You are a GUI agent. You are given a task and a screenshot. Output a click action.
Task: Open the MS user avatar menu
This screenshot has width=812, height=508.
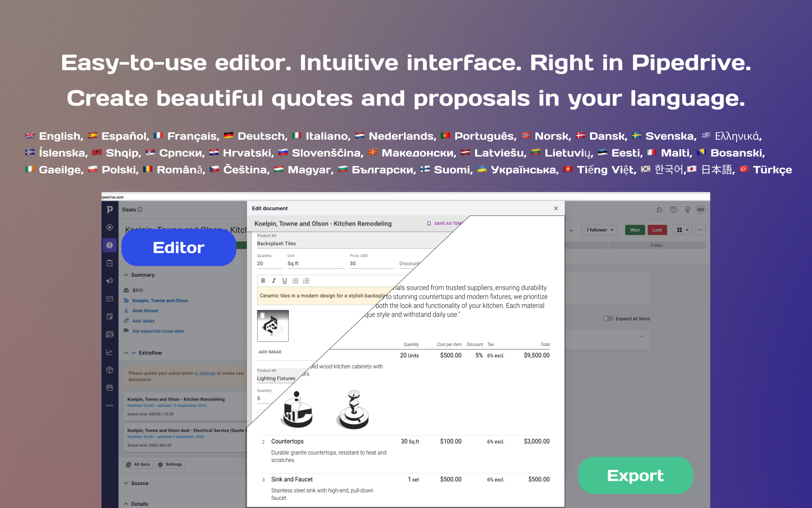click(701, 210)
